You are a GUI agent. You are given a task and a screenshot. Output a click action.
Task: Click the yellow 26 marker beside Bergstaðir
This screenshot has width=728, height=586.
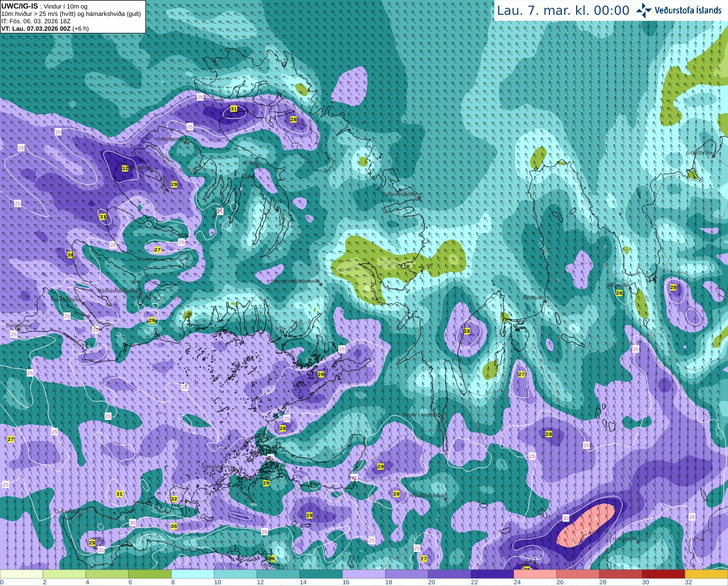619,293
